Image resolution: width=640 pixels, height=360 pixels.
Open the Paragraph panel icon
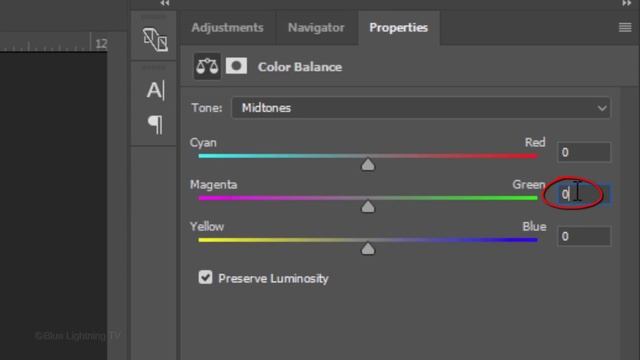point(155,124)
